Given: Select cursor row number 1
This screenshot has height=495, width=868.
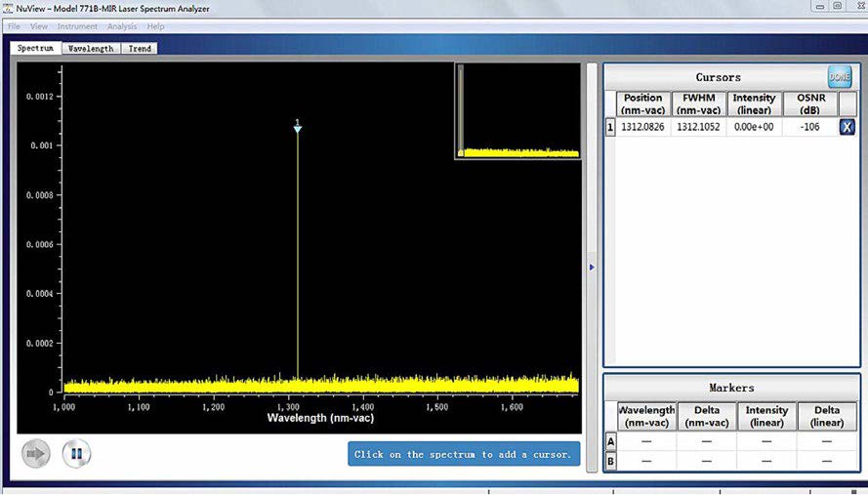Looking at the screenshot, I should [610, 127].
